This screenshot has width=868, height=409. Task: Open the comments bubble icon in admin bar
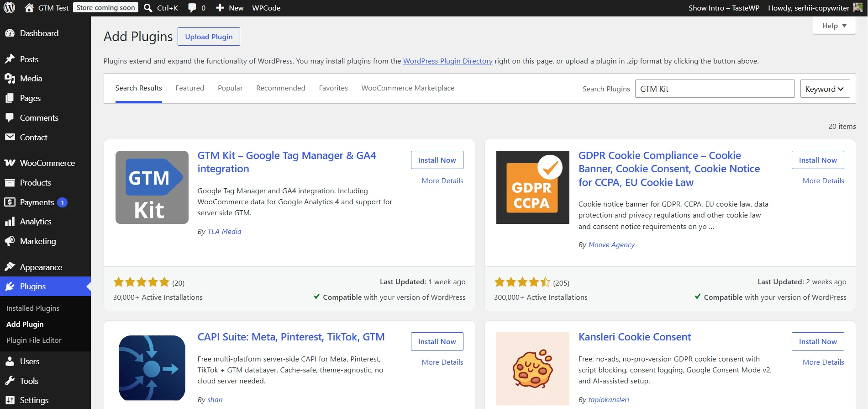[192, 8]
